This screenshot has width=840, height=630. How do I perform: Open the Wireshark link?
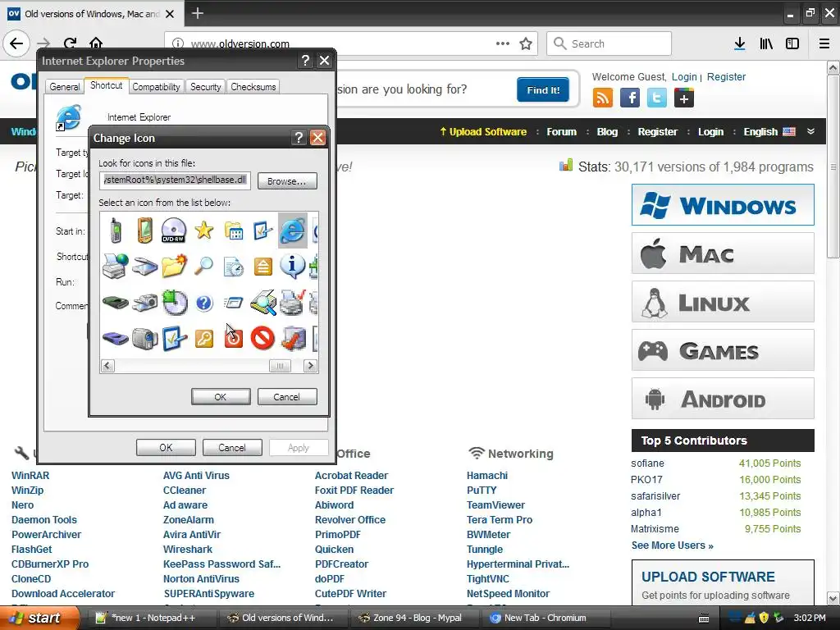188,550
